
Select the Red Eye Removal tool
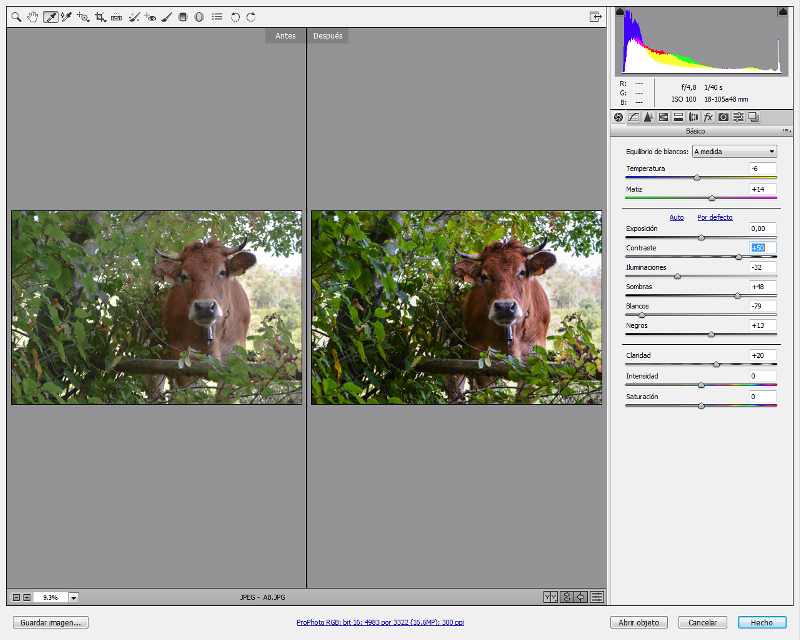[150, 17]
